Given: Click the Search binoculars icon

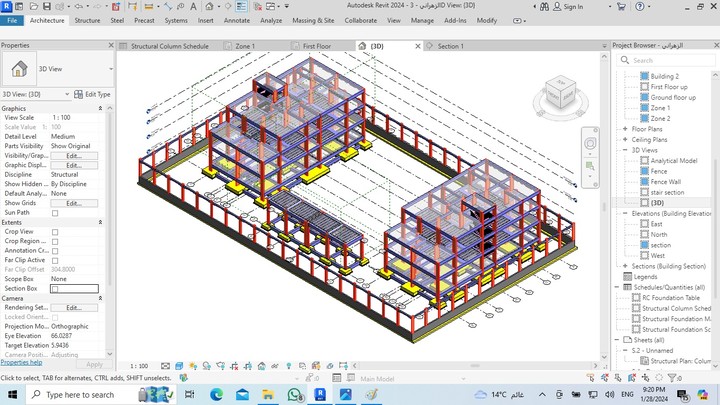Looking at the screenshot, I should coord(544,6).
